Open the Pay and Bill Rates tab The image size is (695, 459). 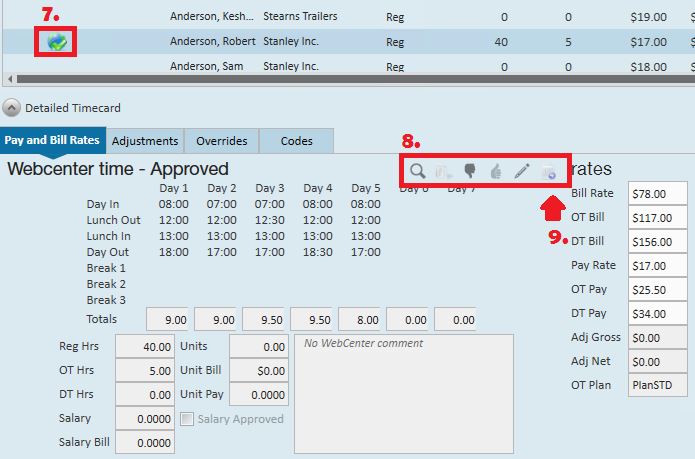(x=52, y=140)
